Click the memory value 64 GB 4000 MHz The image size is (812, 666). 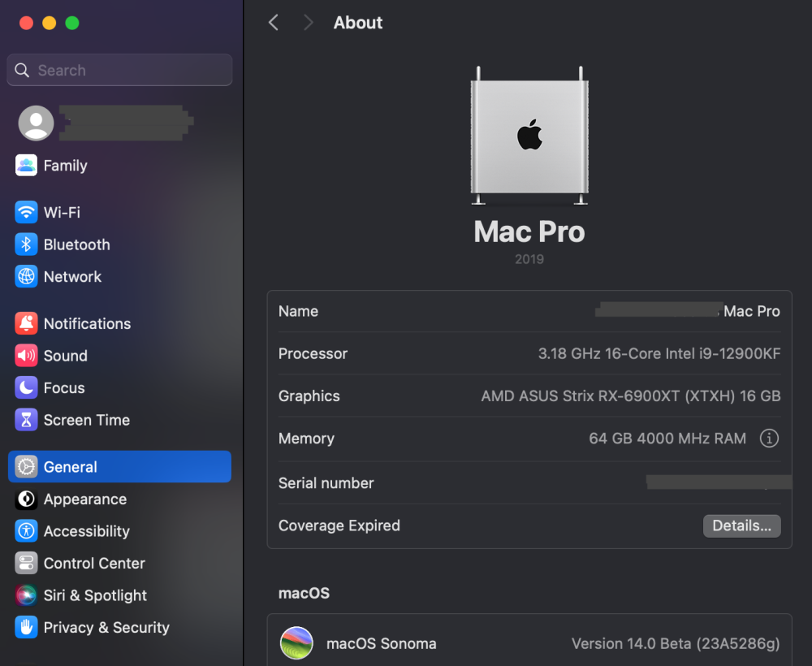tap(650, 439)
